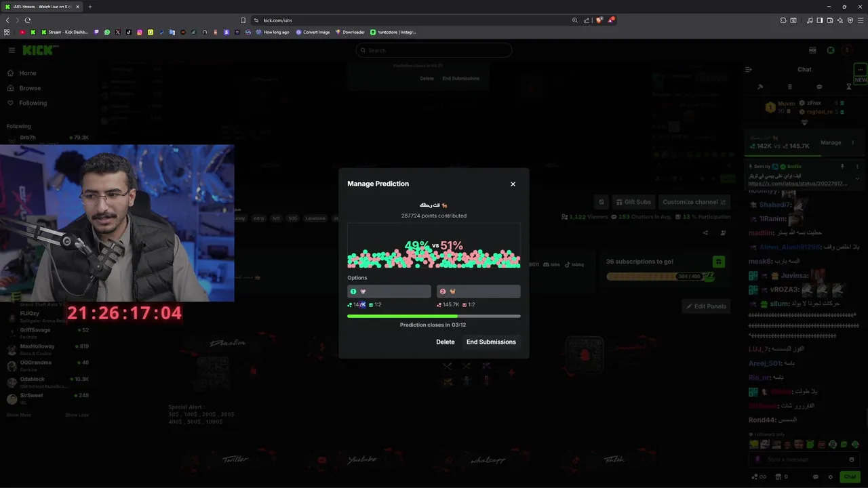The image size is (868, 488).
Task: Open prediction banner kebab menu
Action: [853, 142]
